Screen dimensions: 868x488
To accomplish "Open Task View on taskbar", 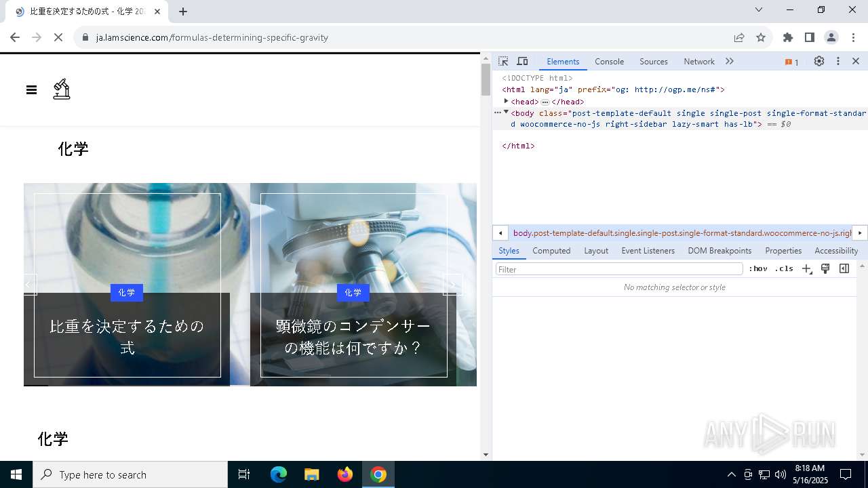I will [x=244, y=474].
